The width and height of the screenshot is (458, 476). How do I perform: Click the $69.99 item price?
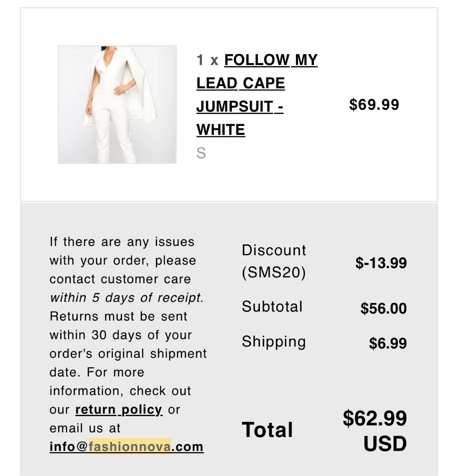click(374, 104)
